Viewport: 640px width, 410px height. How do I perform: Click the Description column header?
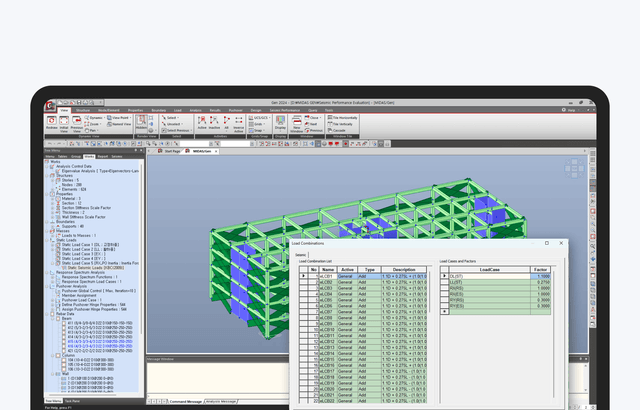[x=403, y=269]
